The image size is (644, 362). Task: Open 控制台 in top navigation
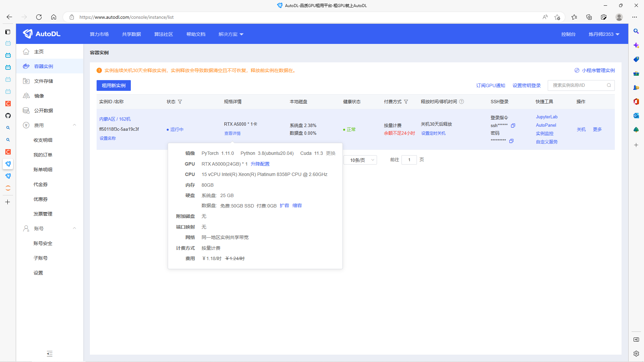coord(568,34)
